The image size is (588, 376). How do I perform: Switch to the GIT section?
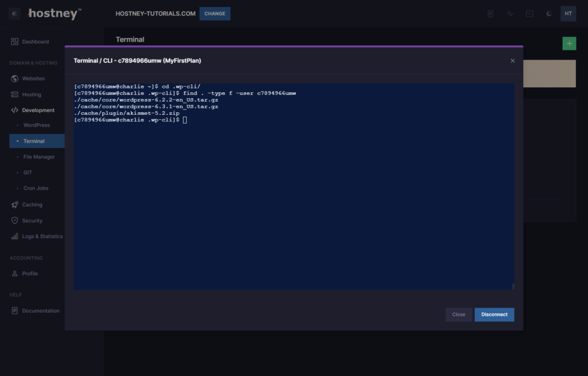click(x=28, y=172)
